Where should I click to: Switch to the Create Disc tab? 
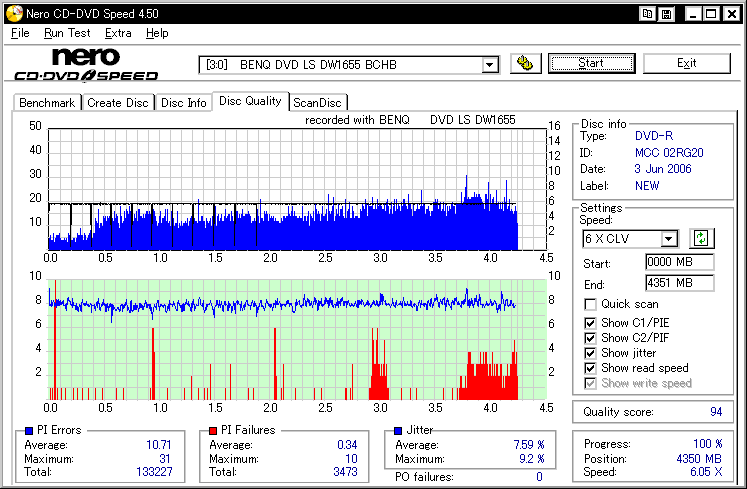pos(118,102)
